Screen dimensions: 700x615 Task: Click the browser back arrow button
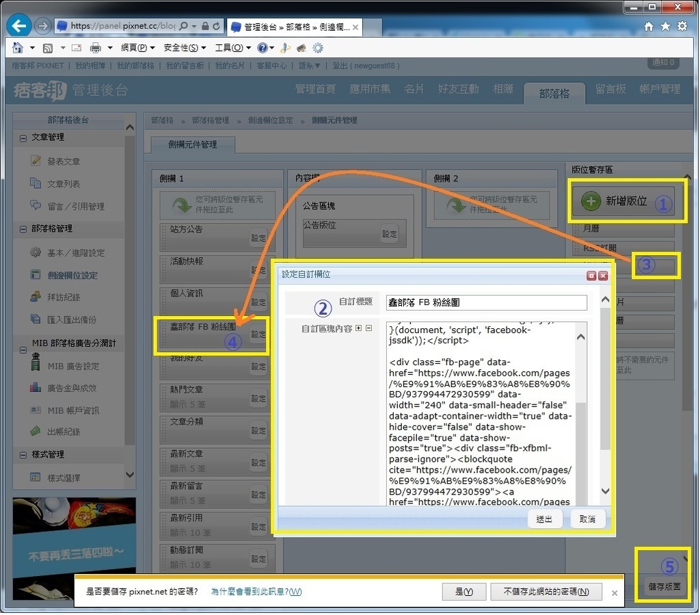(18, 25)
